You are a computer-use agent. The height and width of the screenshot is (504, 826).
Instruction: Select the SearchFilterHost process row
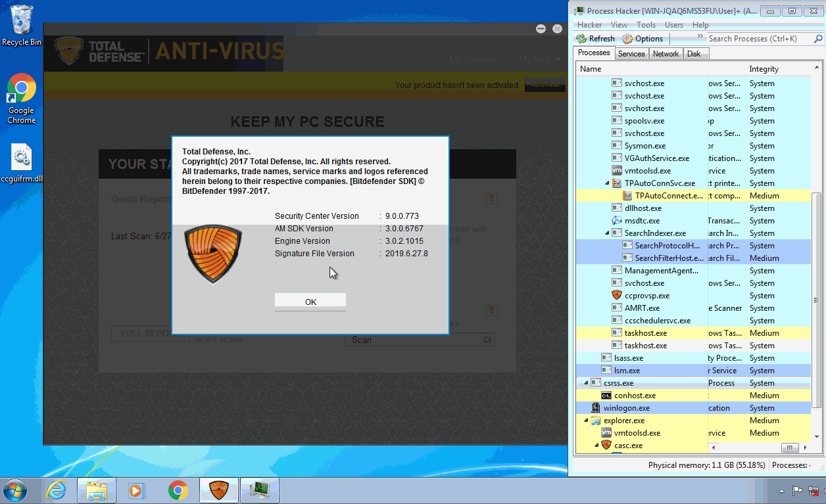pyautogui.click(x=694, y=258)
